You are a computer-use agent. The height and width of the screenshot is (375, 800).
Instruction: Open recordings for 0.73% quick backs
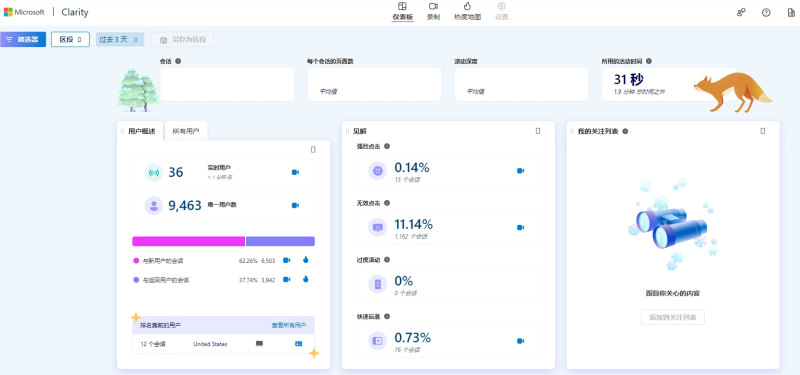(x=520, y=340)
